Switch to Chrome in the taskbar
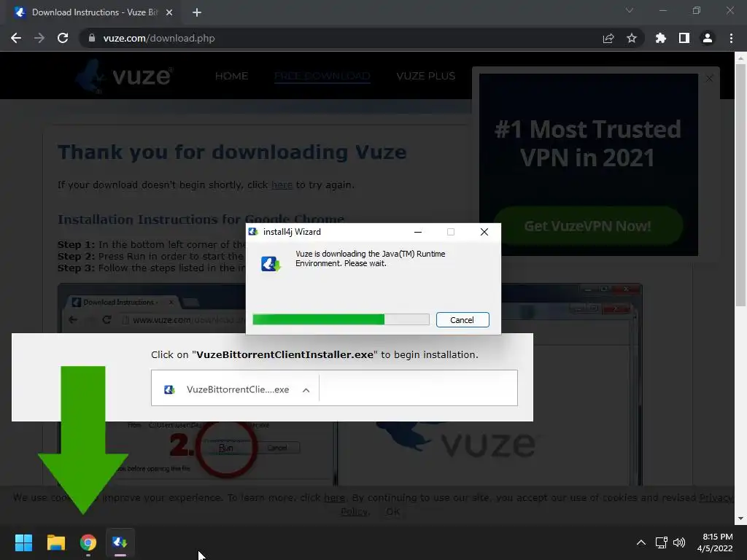Screen dimensions: 747x560 point(88,542)
